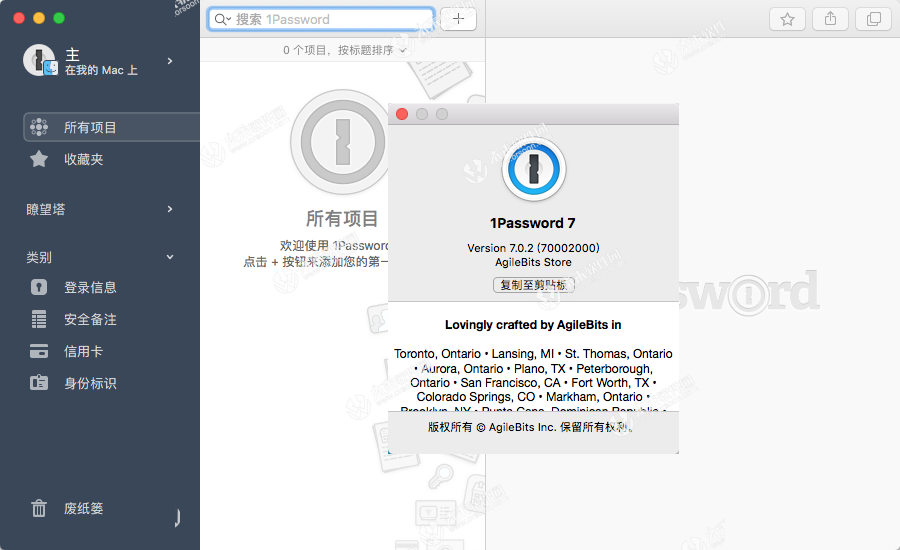Focus the 搜索 1Password search field

(321, 20)
